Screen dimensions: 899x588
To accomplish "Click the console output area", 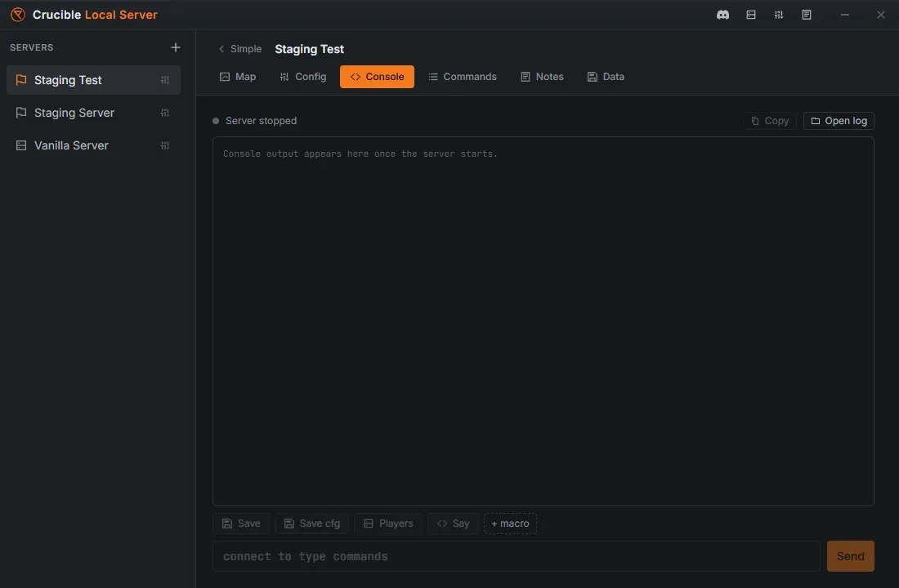I will [x=543, y=322].
